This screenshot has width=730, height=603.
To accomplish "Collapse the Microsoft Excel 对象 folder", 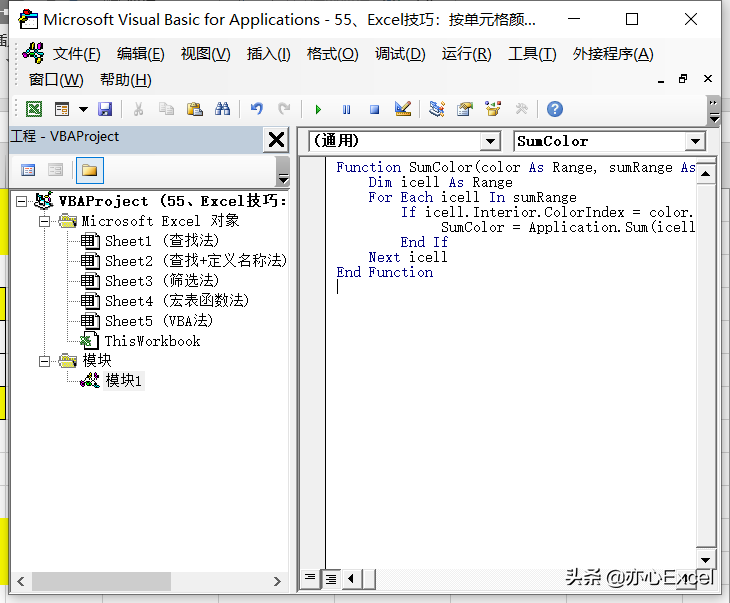I will 44,221.
